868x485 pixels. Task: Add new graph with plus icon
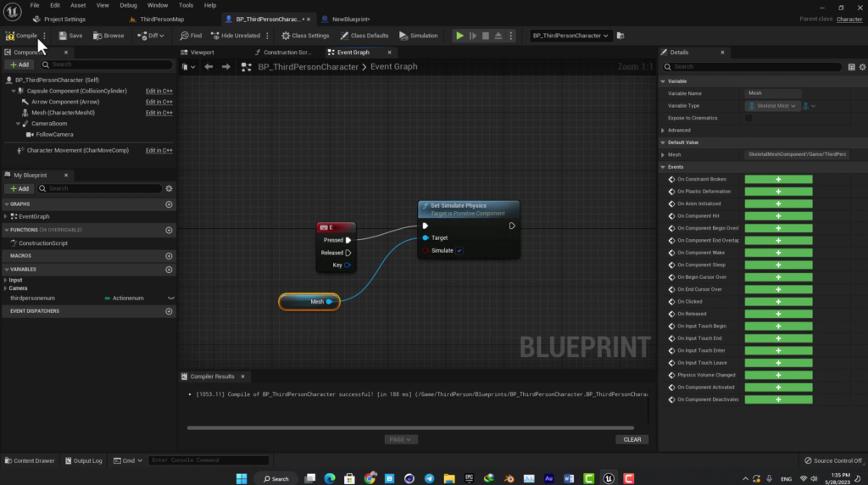click(x=169, y=204)
